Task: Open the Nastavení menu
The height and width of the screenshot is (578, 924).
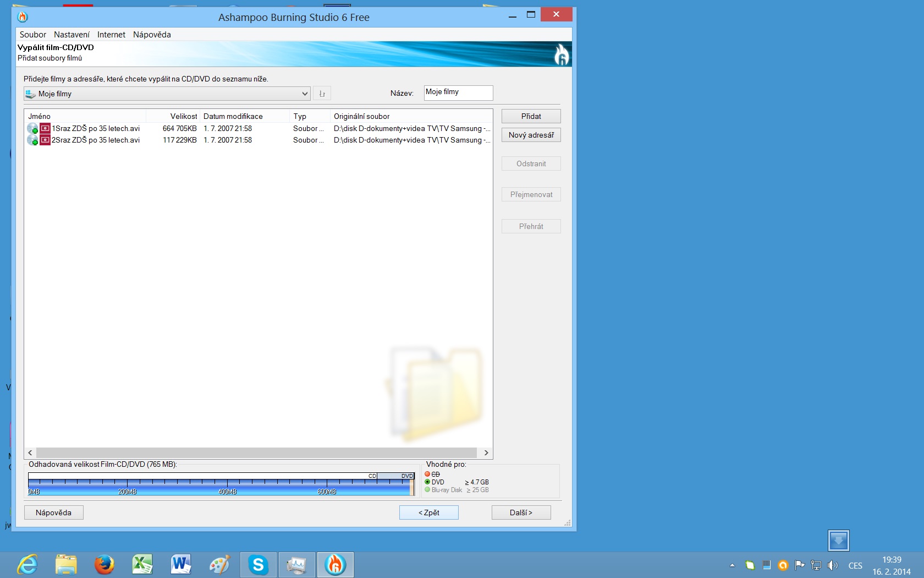Action: point(71,35)
